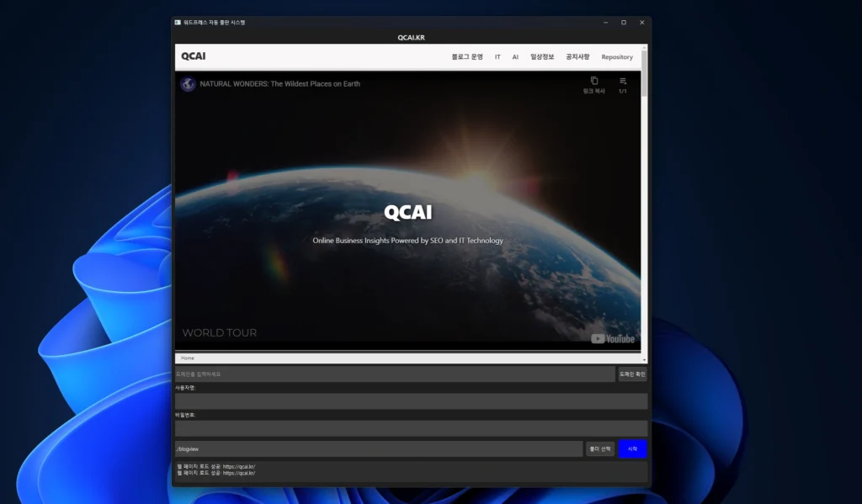862x504 pixels.
Task: Click the scrollbar down arrow
Action: click(x=644, y=360)
